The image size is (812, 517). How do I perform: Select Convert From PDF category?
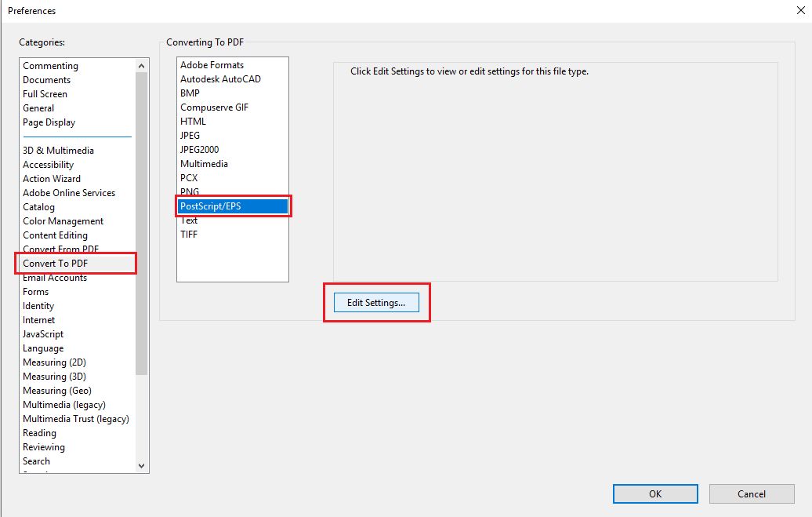pyautogui.click(x=60, y=249)
